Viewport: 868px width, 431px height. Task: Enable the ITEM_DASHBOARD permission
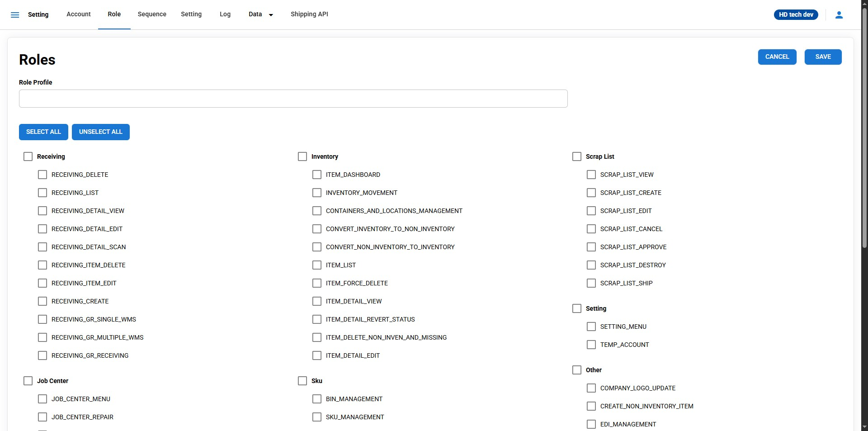pos(317,175)
